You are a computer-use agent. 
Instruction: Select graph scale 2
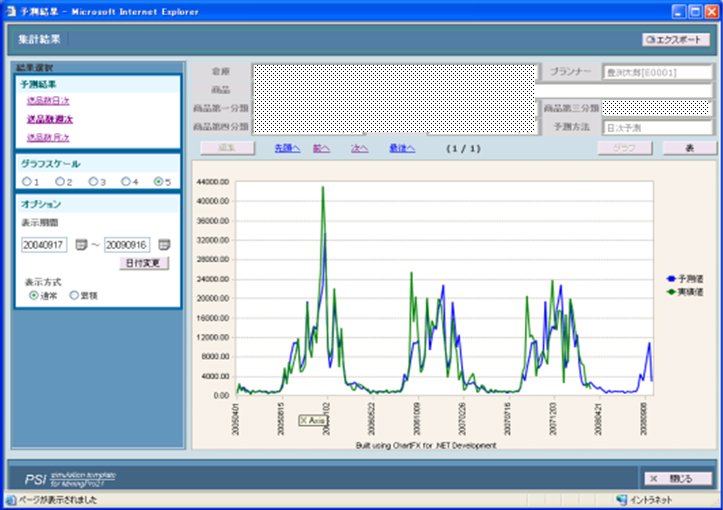point(59,181)
